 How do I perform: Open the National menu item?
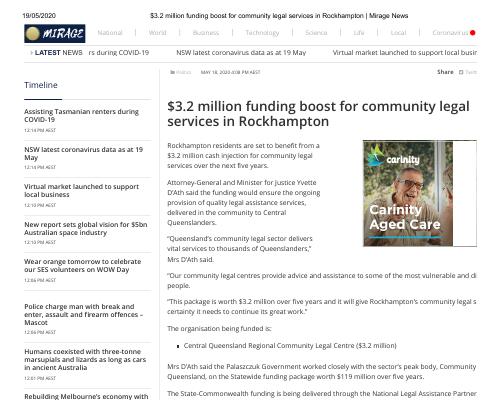(x=110, y=33)
